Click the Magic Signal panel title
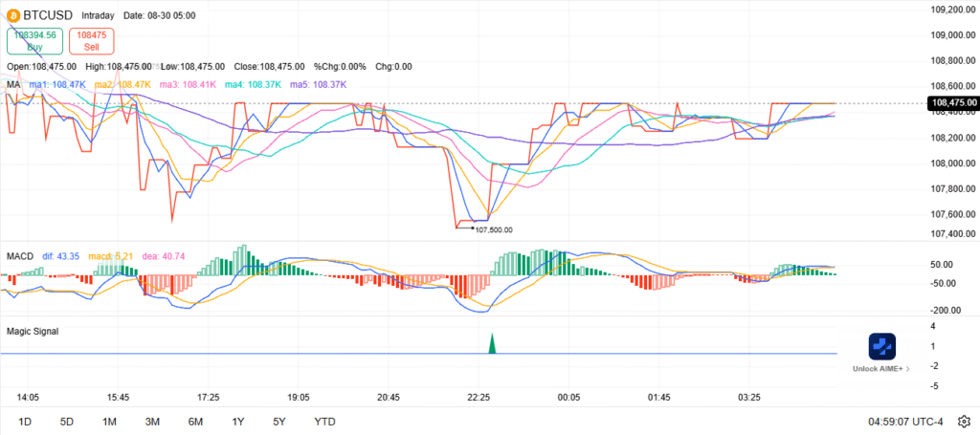 33,331
